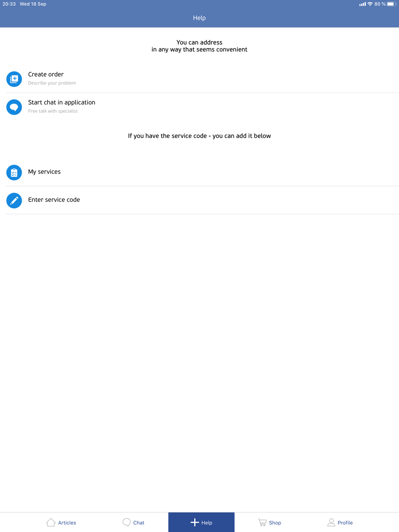Tap the My services clipboard icon
The height and width of the screenshot is (532, 399).
(14, 172)
